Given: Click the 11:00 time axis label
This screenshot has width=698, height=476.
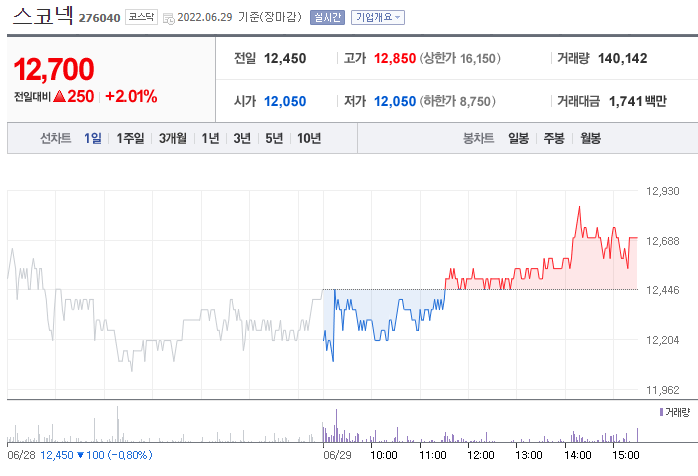Looking at the screenshot, I should click(x=433, y=455).
